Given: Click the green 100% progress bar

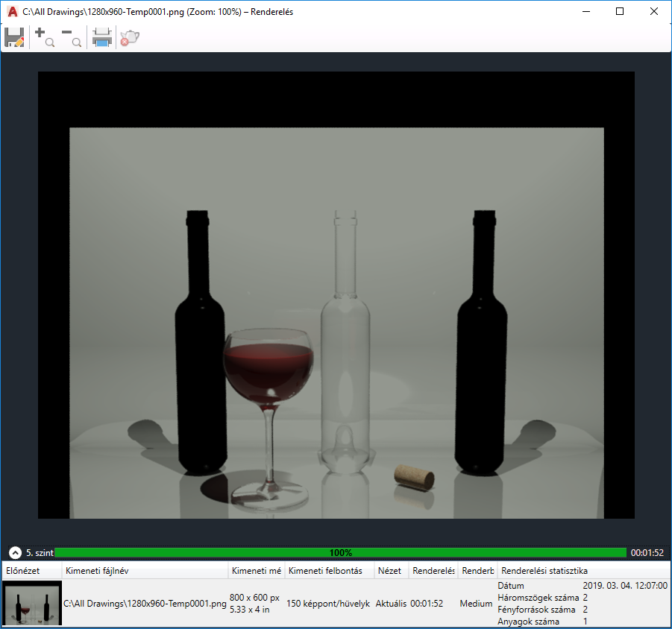Looking at the screenshot, I should 341,553.
